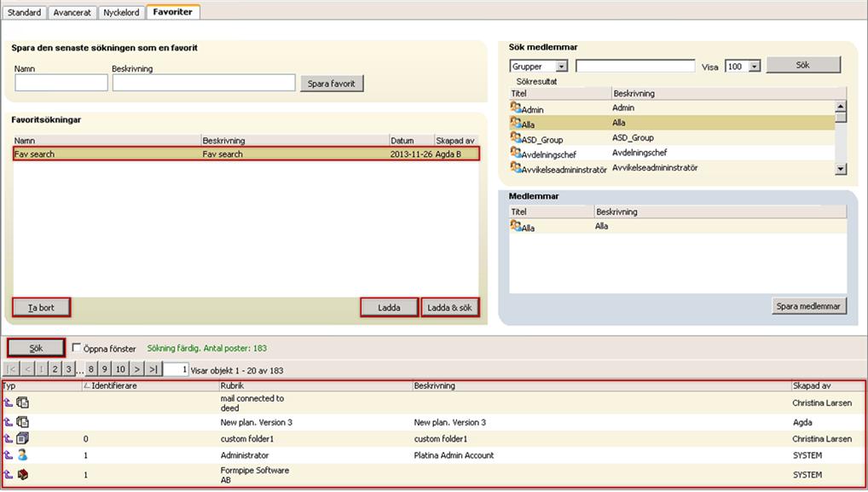Go to results page 3

[68, 369]
